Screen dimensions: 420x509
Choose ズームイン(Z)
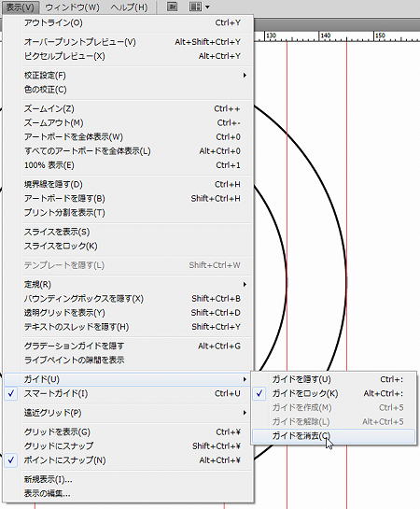pyautogui.click(x=129, y=108)
